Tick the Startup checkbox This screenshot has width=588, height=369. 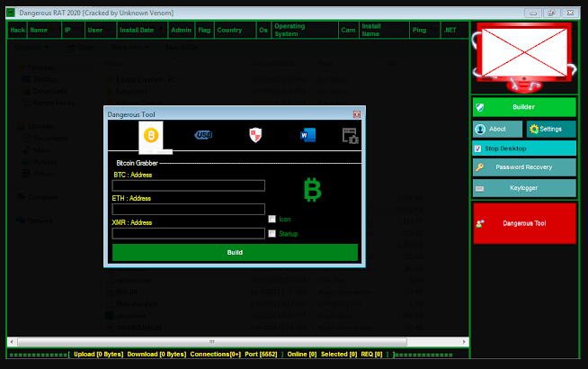pyautogui.click(x=272, y=234)
